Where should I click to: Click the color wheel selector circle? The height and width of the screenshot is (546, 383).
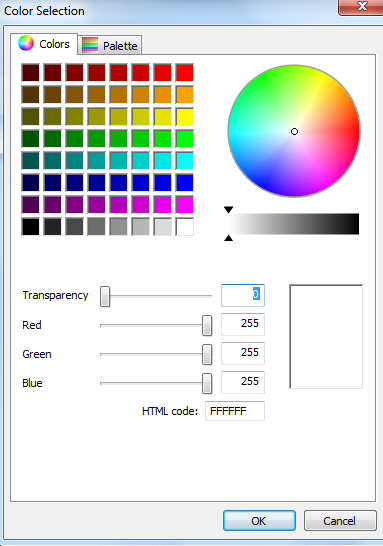coord(294,131)
